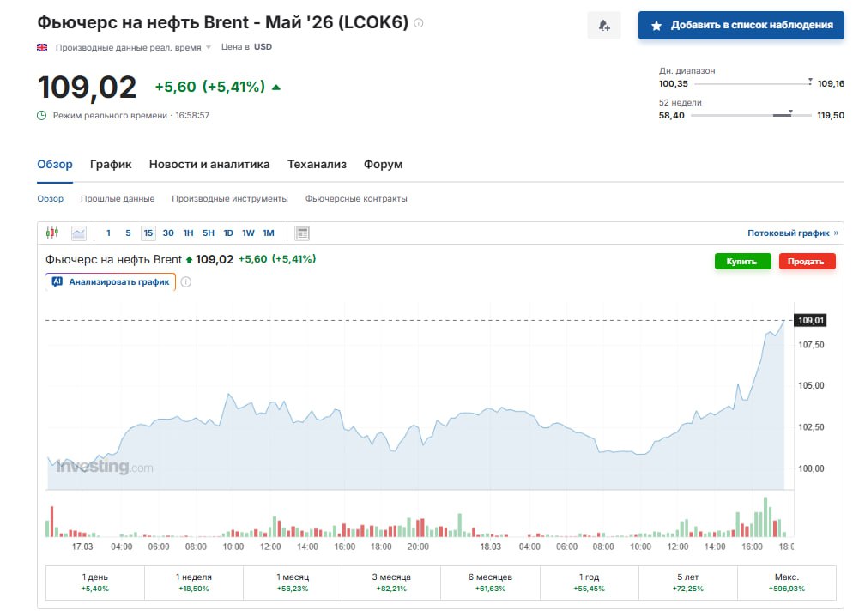Click Добавить в список наблюдения button
Screen dimensions: 865x616
pos(741,26)
